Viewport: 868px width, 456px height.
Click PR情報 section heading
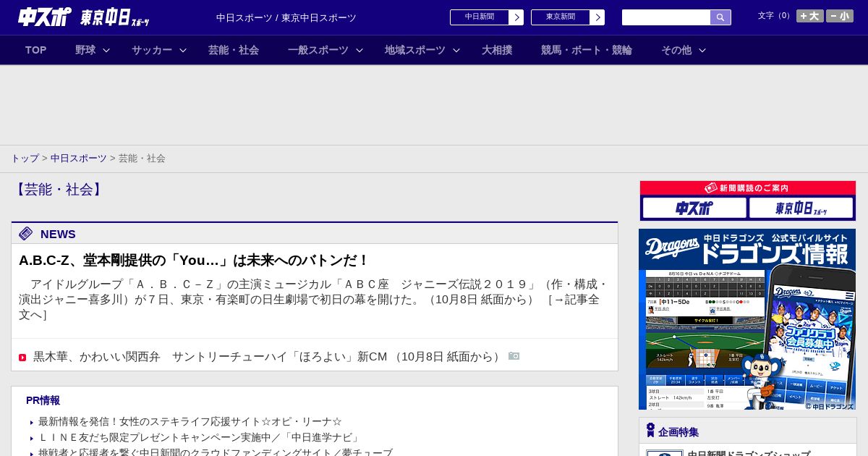click(43, 400)
